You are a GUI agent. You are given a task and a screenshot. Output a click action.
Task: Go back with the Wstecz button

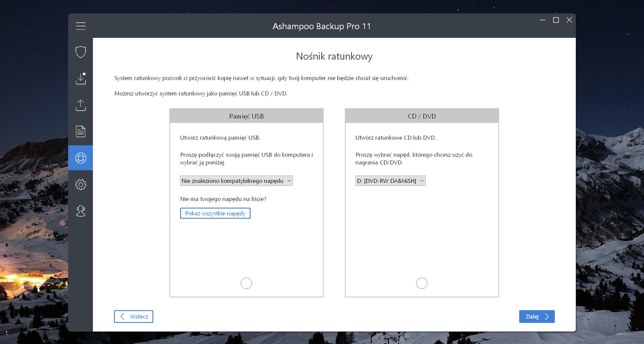134,316
